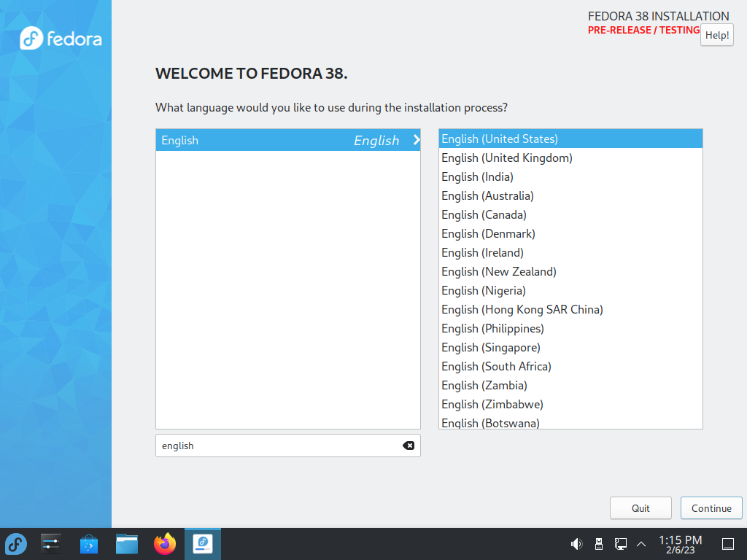Screen dimensions: 747x560
Task: Select English (Australia) locale
Action: tap(570, 195)
